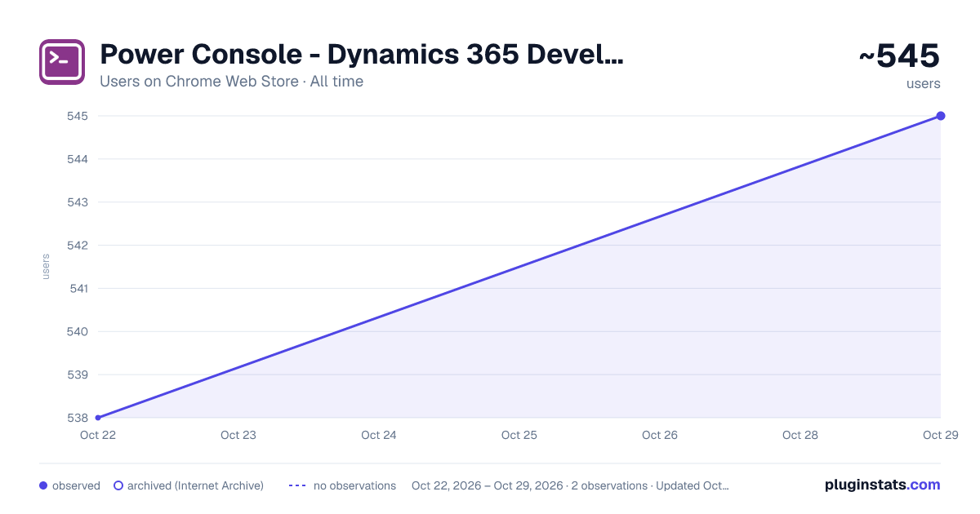The image size is (980, 514).
Task: Click the Oct 28 x-axis label
Action: click(800, 435)
